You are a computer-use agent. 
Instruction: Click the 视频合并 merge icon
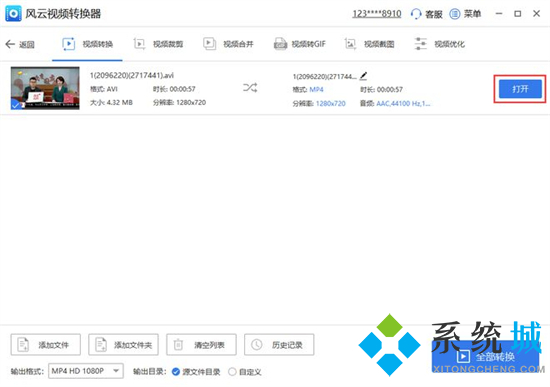point(209,44)
